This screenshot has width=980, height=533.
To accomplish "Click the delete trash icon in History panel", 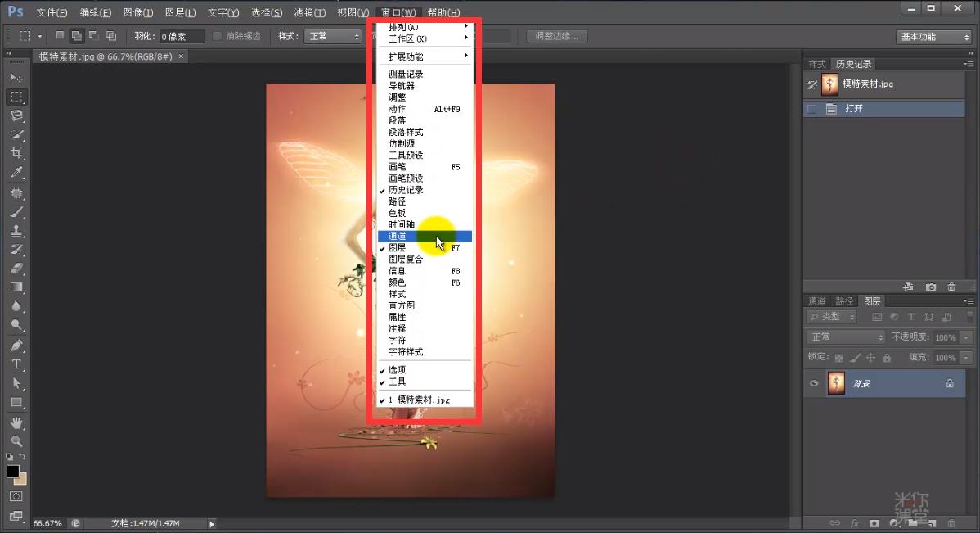I will pos(951,287).
